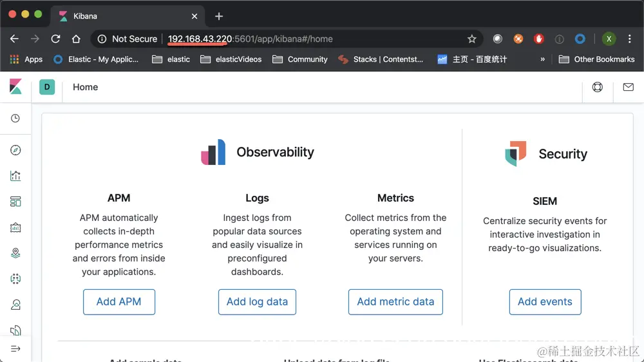Open Apps bookmarks shortcut

pyautogui.click(x=26, y=59)
